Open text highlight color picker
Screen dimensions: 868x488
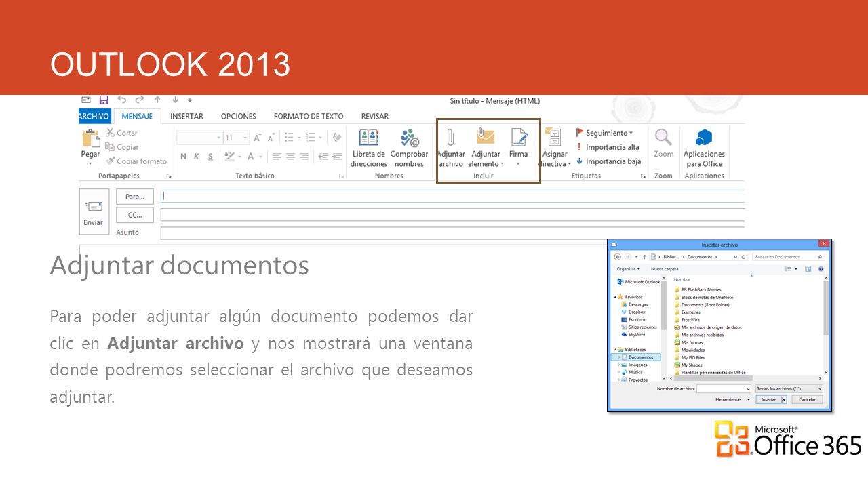229,157
